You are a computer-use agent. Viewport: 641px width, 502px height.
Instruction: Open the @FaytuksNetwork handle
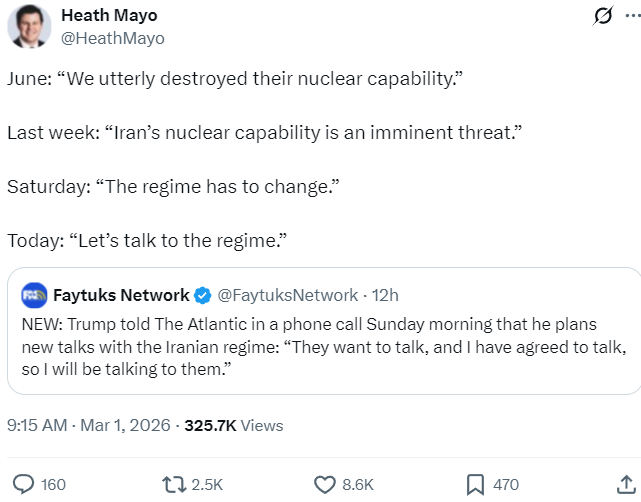[287, 295]
